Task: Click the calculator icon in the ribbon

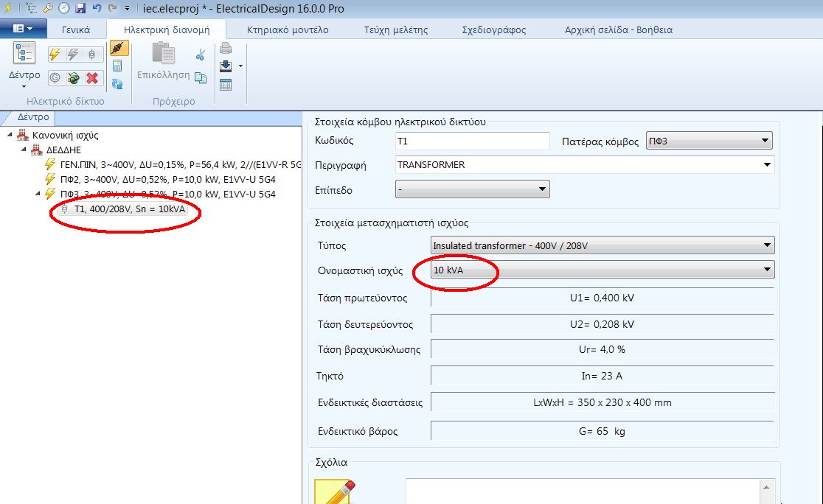Action: [x=117, y=66]
